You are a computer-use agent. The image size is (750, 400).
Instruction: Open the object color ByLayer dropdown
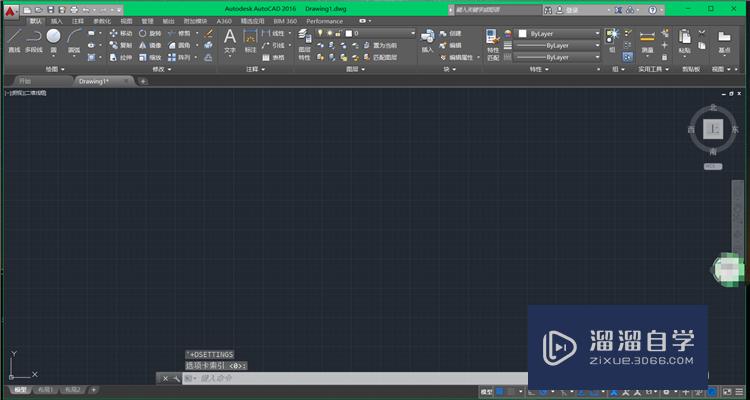tap(557, 33)
